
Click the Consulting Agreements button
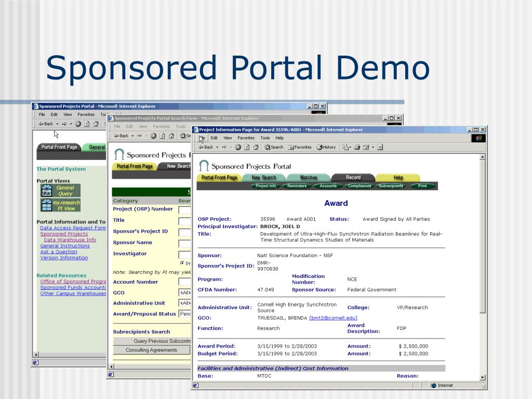151,350
